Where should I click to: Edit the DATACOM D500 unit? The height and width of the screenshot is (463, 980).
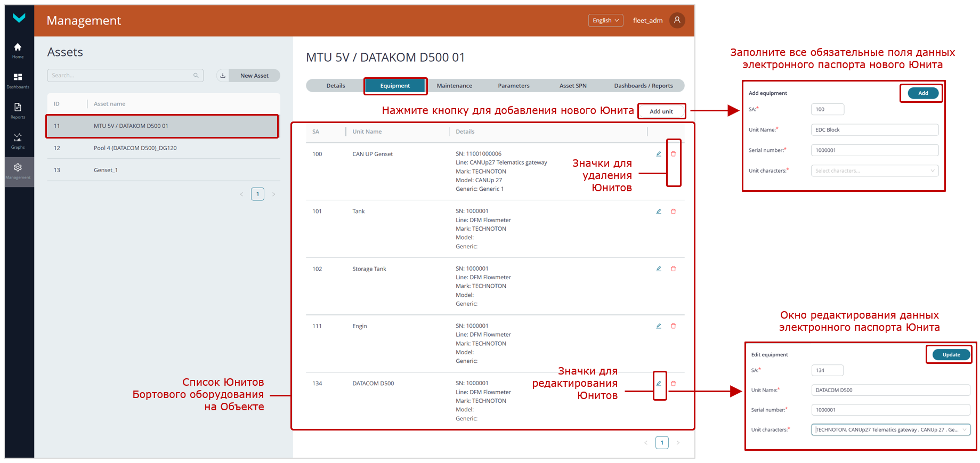point(659,384)
